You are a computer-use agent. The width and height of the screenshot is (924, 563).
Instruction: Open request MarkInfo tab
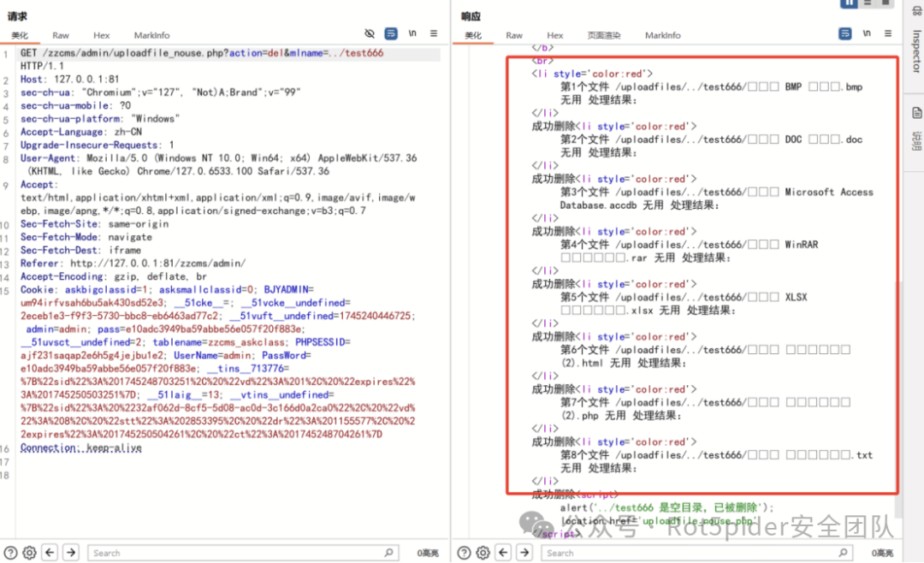tap(151, 35)
